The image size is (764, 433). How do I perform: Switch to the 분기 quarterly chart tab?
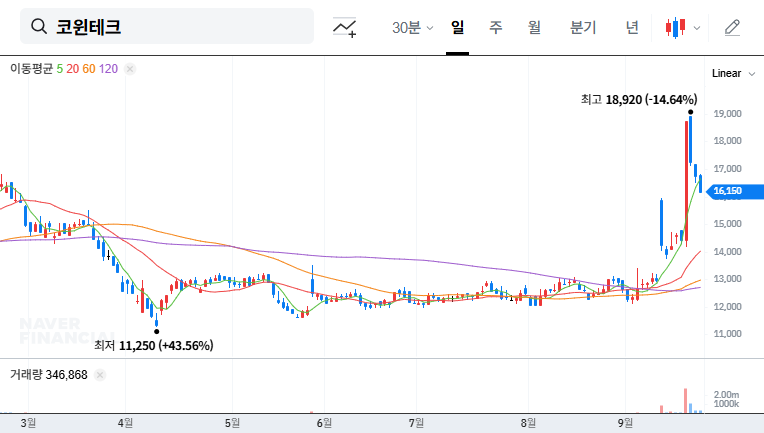coord(583,27)
